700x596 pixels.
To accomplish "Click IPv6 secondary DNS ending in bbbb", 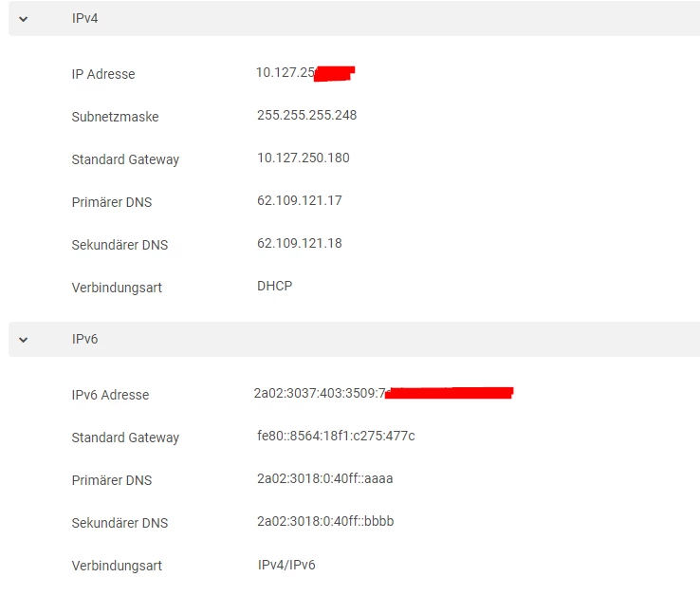I will pos(324,522).
